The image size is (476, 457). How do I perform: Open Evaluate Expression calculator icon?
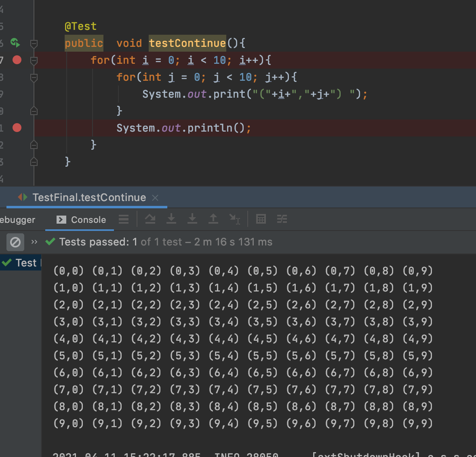point(261,219)
